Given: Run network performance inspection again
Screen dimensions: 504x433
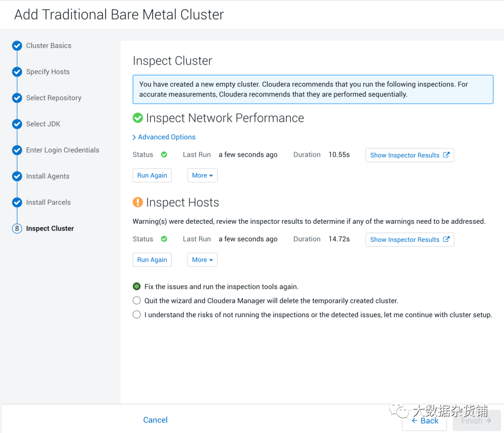Looking at the screenshot, I should [x=152, y=175].
